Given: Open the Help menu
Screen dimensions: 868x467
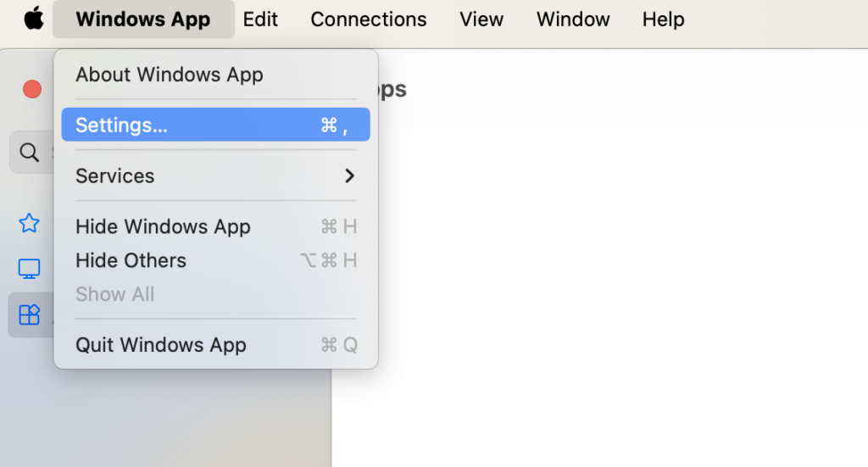Looking at the screenshot, I should (663, 19).
